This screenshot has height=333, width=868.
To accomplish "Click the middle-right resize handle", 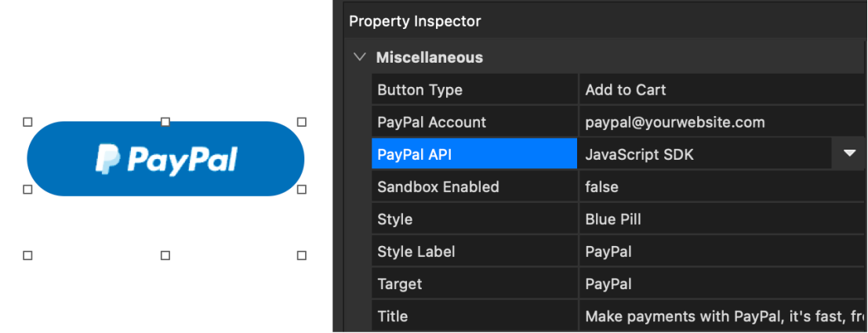I will tap(302, 190).
